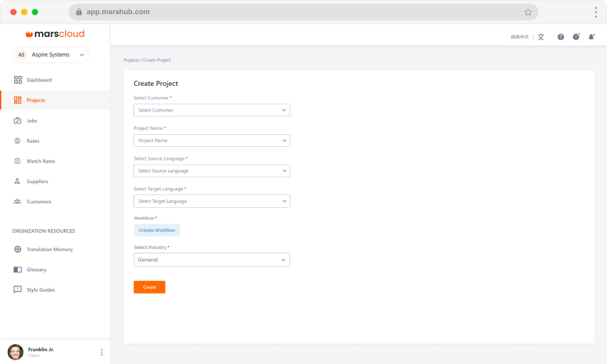Open Translation Memory in the sidebar
This screenshot has width=607, height=364.
coord(49,250)
